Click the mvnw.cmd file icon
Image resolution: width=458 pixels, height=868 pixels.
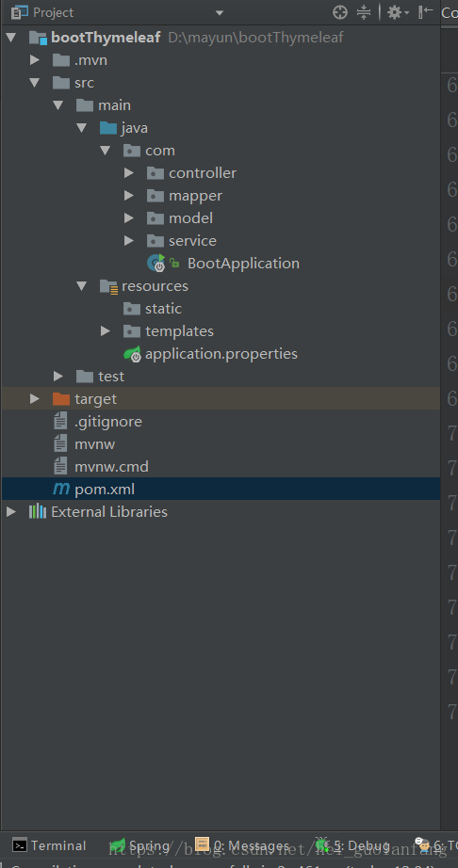[60, 467]
